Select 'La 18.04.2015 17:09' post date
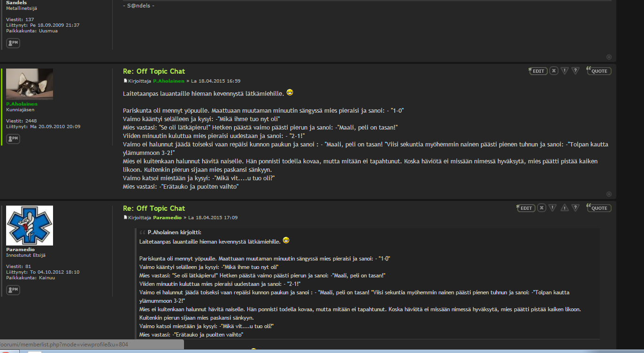The height and width of the screenshot is (353, 644). (x=213, y=218)
